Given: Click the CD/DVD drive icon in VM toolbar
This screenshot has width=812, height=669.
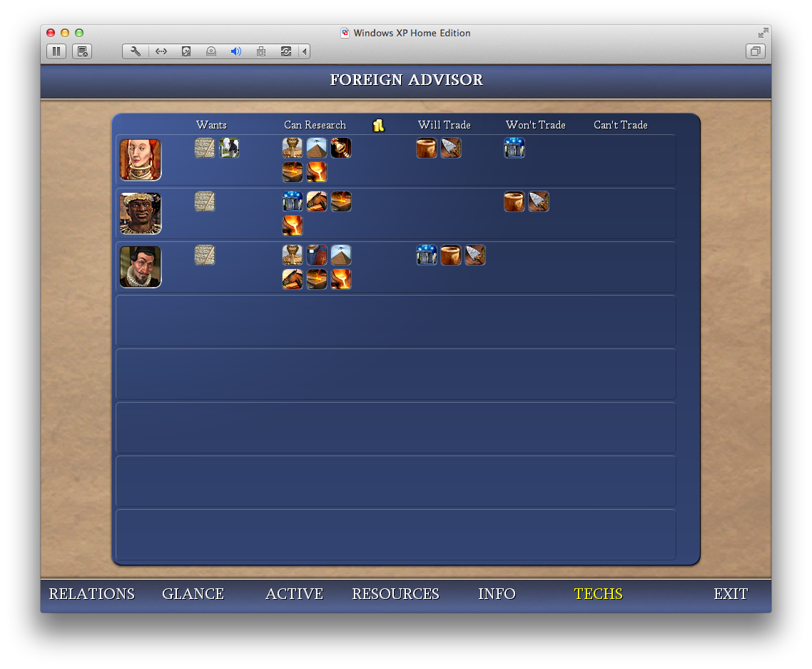Looking at the screenshot, I should [210, 51].
